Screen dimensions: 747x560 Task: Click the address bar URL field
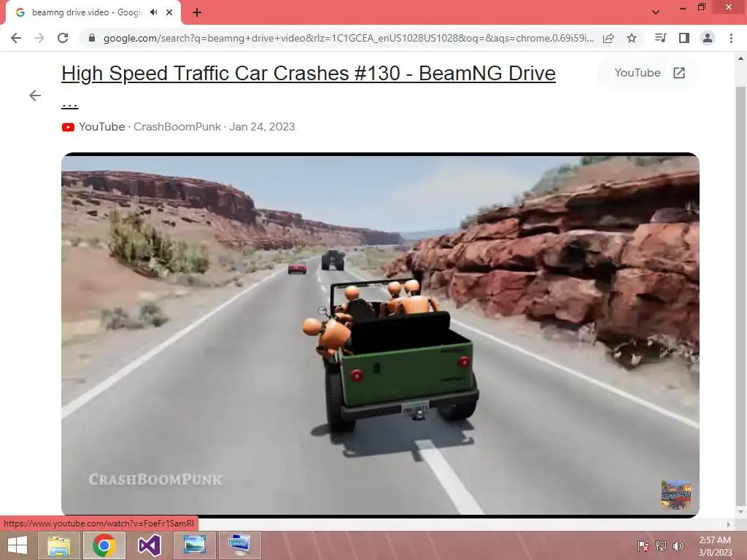pos(349,38)
